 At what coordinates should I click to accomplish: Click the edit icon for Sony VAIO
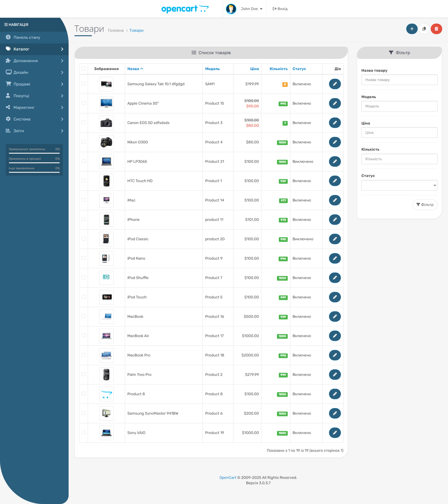coord(335,433)
